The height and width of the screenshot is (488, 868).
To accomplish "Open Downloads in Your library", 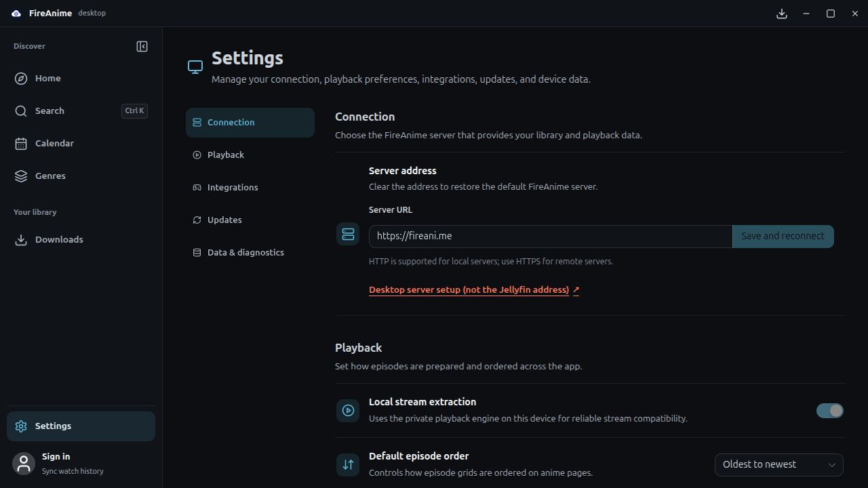I will pyautogui.click(x=81, y=240).
